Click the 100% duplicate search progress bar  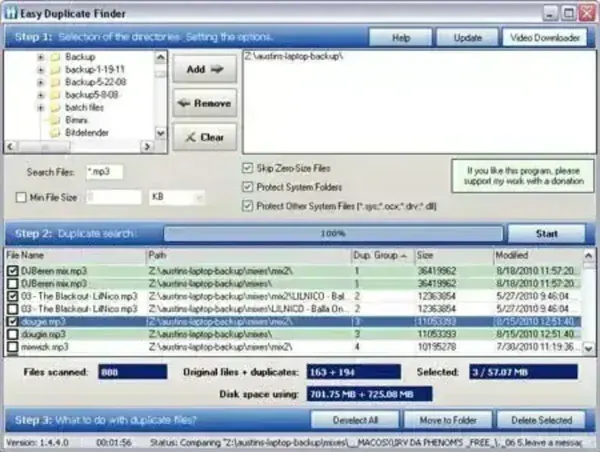pos(333,233)
